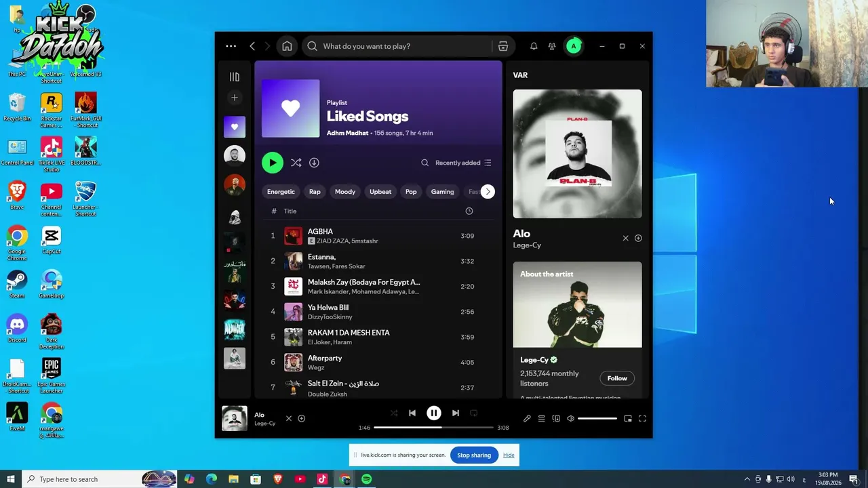868x488 pixels.
Task: Open the lyrics microphone icon
Action: [527, 418]
